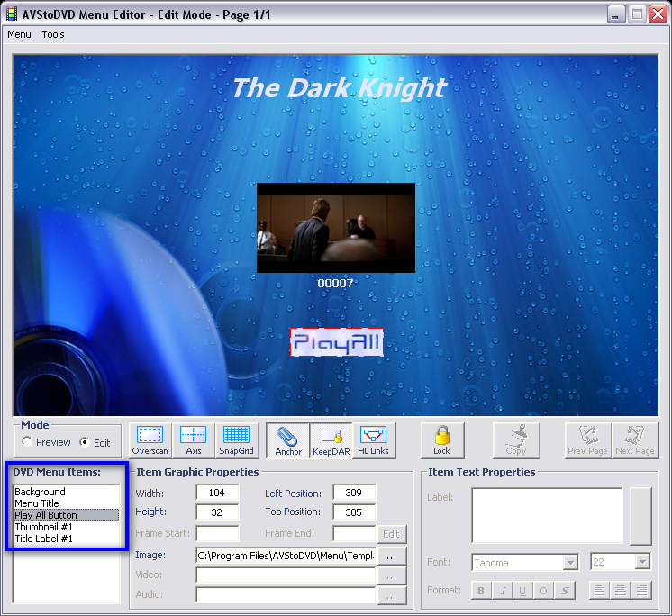Click the Outline format button

pyautogui.click(x=543, y=590)
